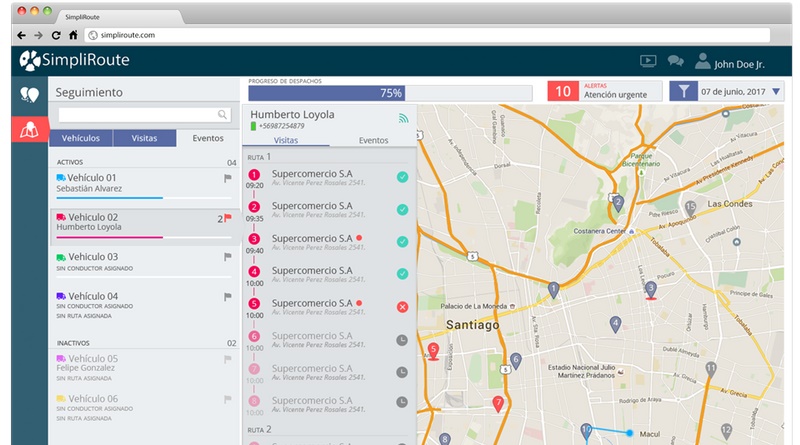Click the live signal icon for Humberto Loyola

click(403, 118)
